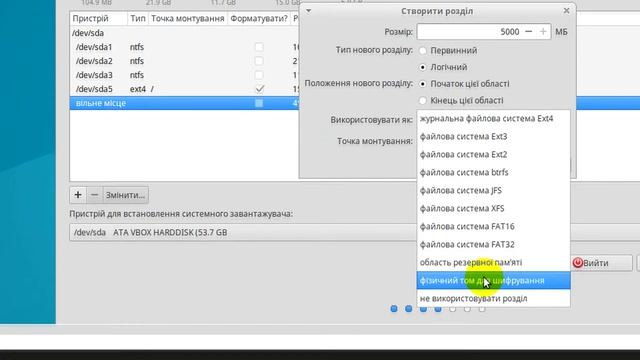Sort by Точка монтування column header
Image resolution: width=640 pixels, height=360 pixels.
pyautogui.click(x=188, y=18)
